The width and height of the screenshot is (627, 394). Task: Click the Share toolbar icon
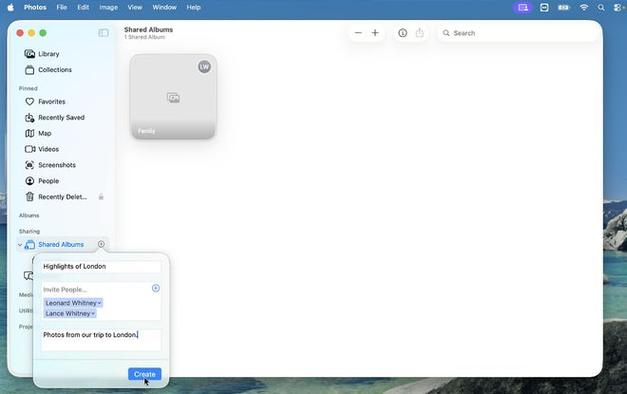click(x=419, y=33)
